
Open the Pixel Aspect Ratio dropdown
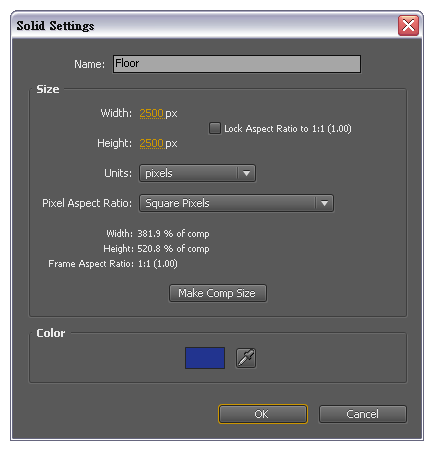[236, 203]
